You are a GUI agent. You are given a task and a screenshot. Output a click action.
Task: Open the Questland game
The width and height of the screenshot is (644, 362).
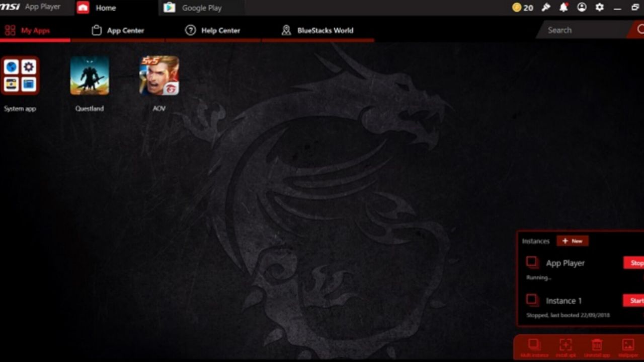click(x=90, y=76)
